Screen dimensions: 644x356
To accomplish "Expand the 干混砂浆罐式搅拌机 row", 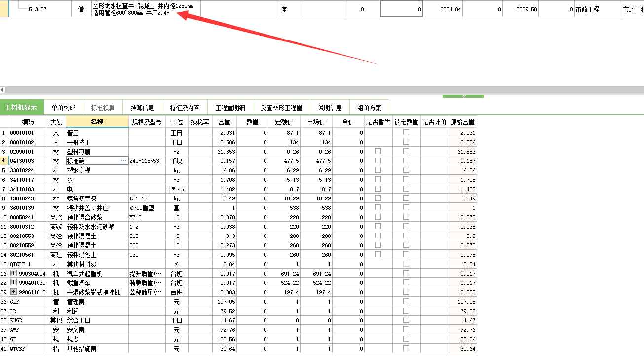I will click(13, 292).
